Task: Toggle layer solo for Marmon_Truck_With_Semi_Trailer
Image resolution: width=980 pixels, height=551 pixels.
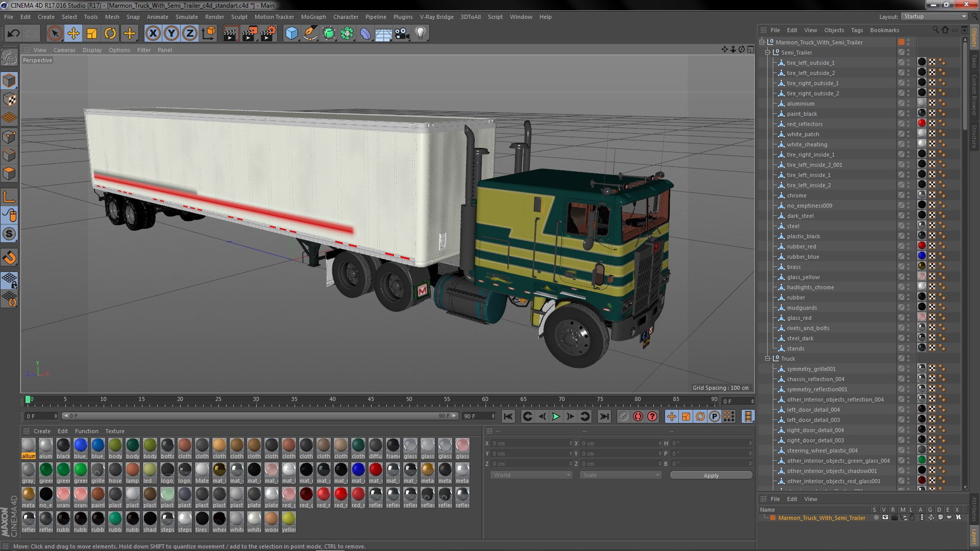Action: [876, 517]
